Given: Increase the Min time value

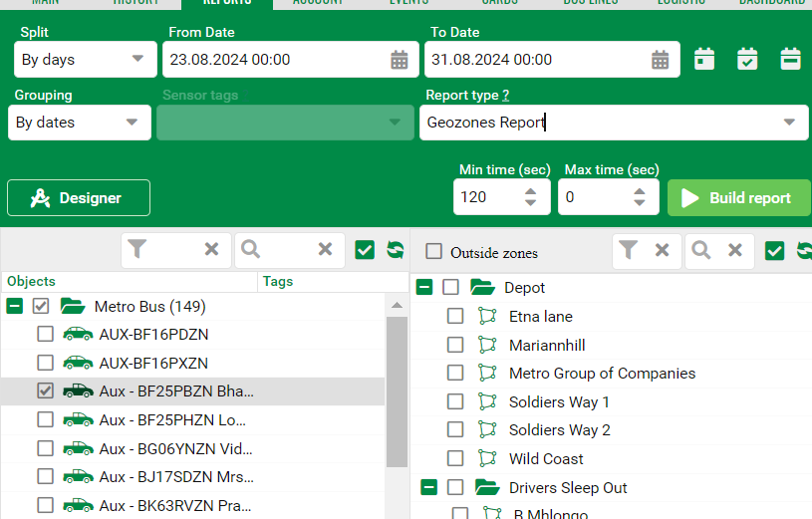Looking at the screenshot, I should pos(531,191).
